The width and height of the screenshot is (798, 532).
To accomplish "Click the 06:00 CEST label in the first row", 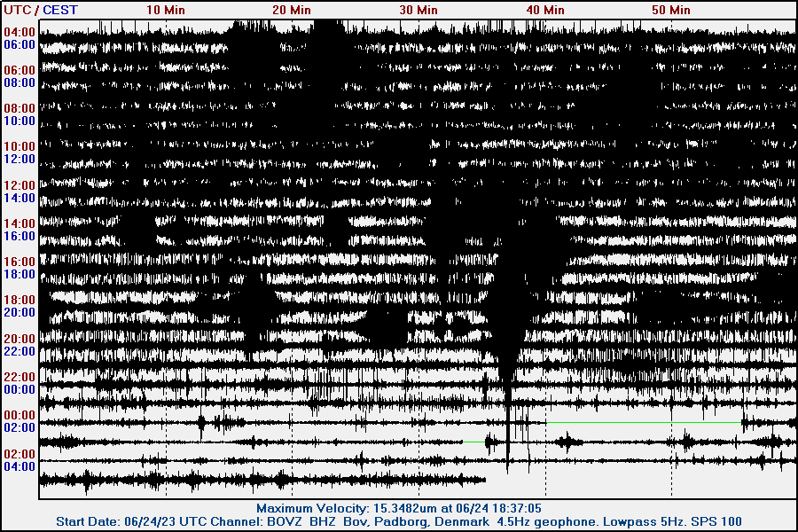I will click(x=20, y=45).
